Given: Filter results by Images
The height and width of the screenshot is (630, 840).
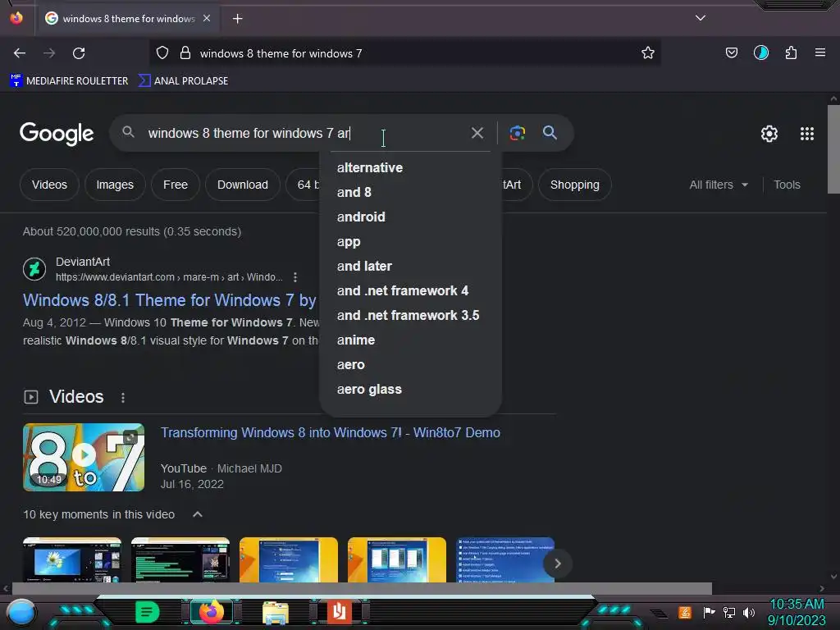Looking at the screenshot, I should [x=115, y=185].
